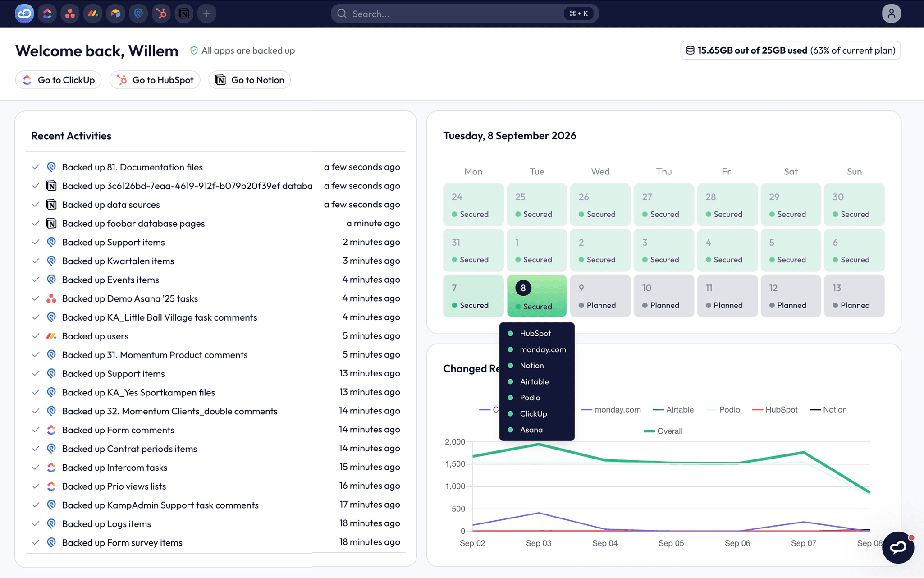Open Airtable app in top bar

(115, 14)
